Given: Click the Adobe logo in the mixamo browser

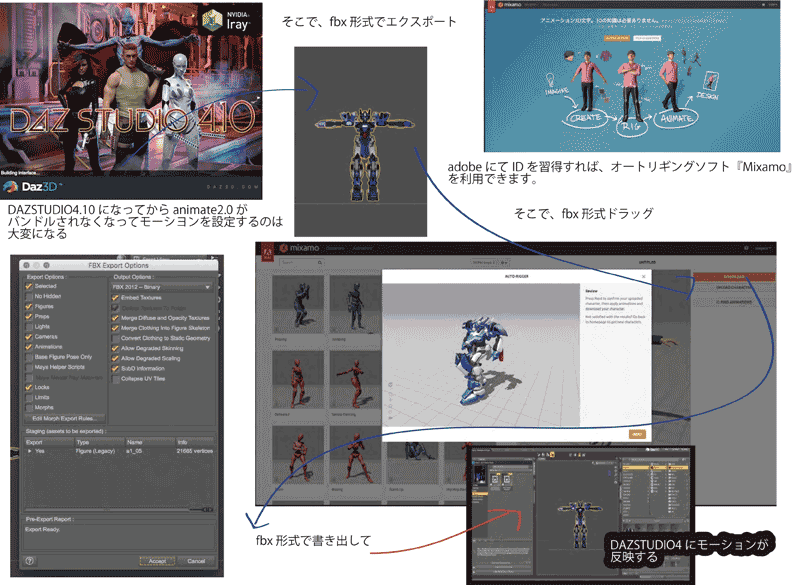Looking at the screenshot, I should 267,252.
